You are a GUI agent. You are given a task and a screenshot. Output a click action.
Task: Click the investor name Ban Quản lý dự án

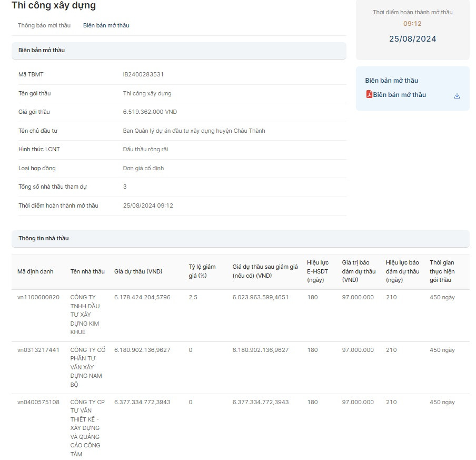(x=194, y=131)
